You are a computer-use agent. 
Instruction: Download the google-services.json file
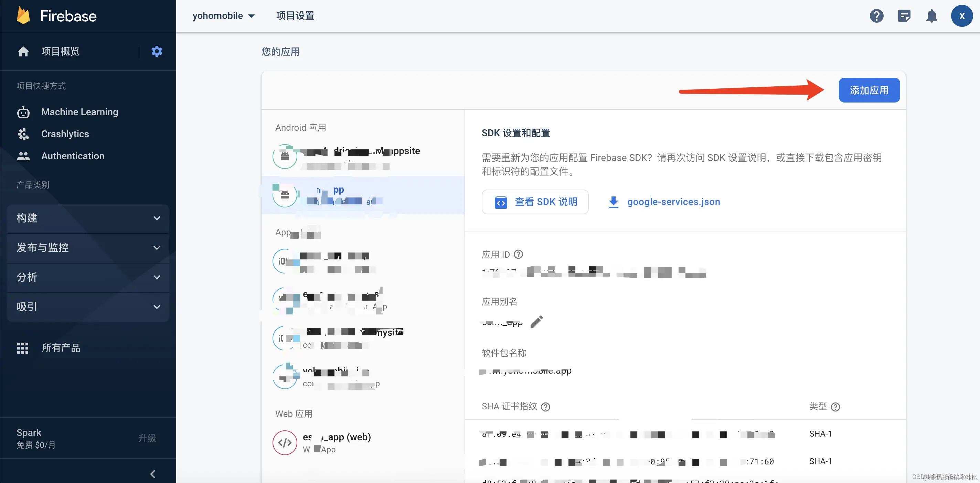[x=673, y=202]
